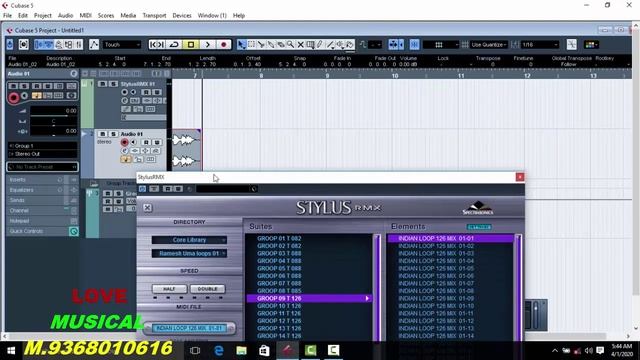The height and width of the screenshot is (360, 640).
Task: Select the Draw pencil tool
Action: tap(320, 44)
